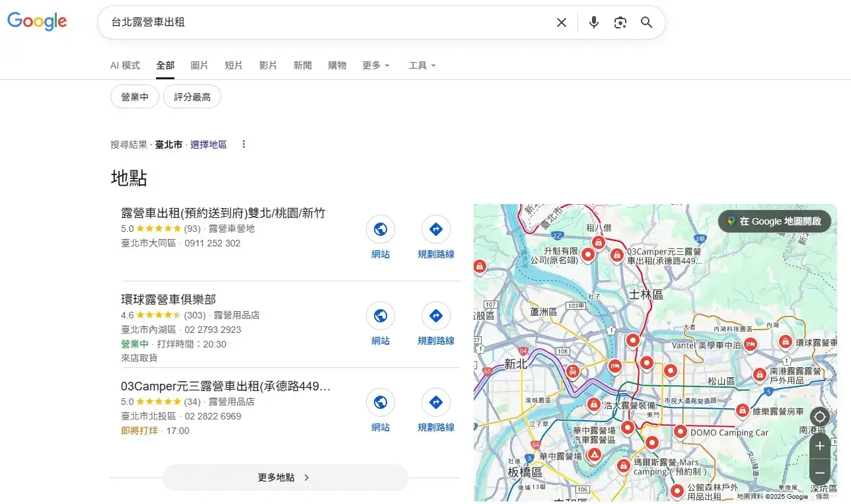Screen dimensions: 851x504
Task: Toggle the 評分最高 filter chip
Action: pyautogui.click(x=192, y=96)
